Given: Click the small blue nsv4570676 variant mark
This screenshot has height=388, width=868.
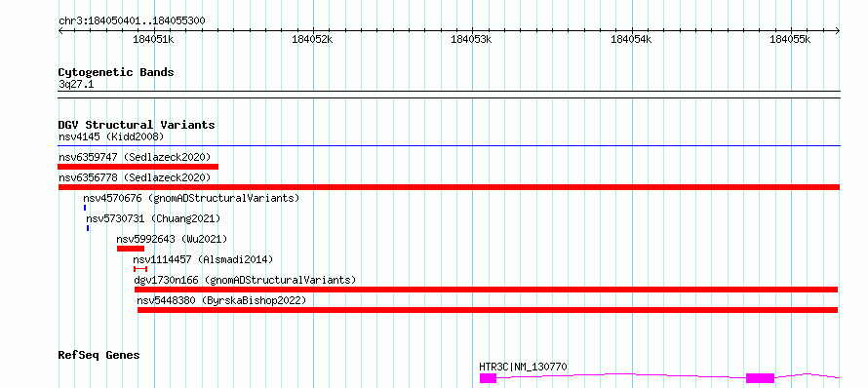Looking at the screenshot, I should 85,208.
